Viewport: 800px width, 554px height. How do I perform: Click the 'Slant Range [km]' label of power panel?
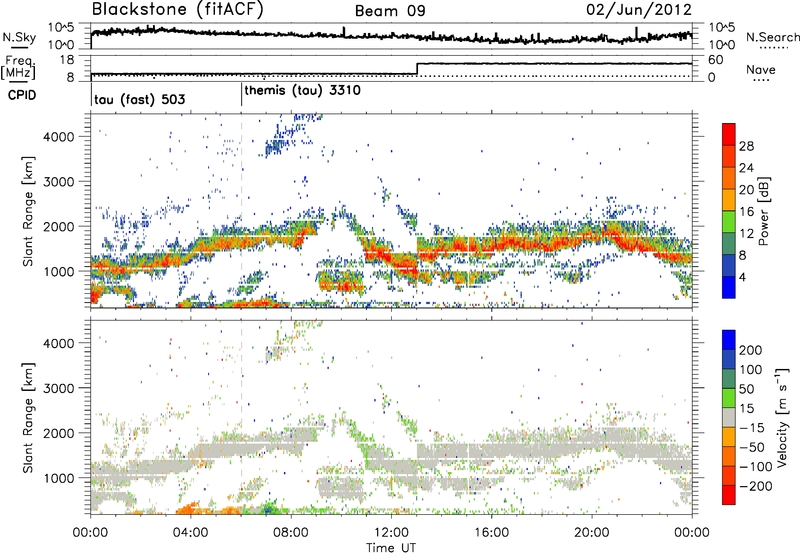[28, 211]
